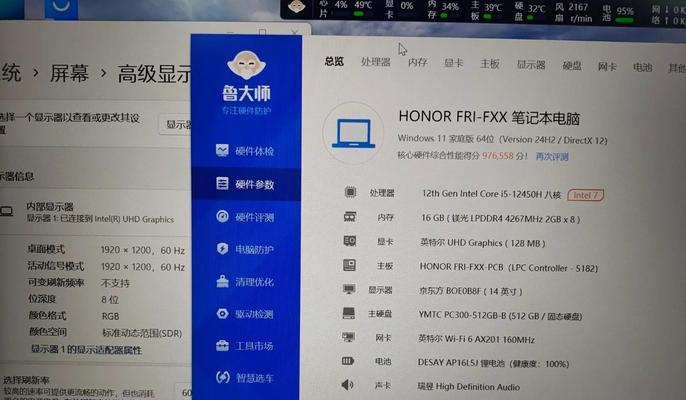Click the 976,558 score value

497,156
